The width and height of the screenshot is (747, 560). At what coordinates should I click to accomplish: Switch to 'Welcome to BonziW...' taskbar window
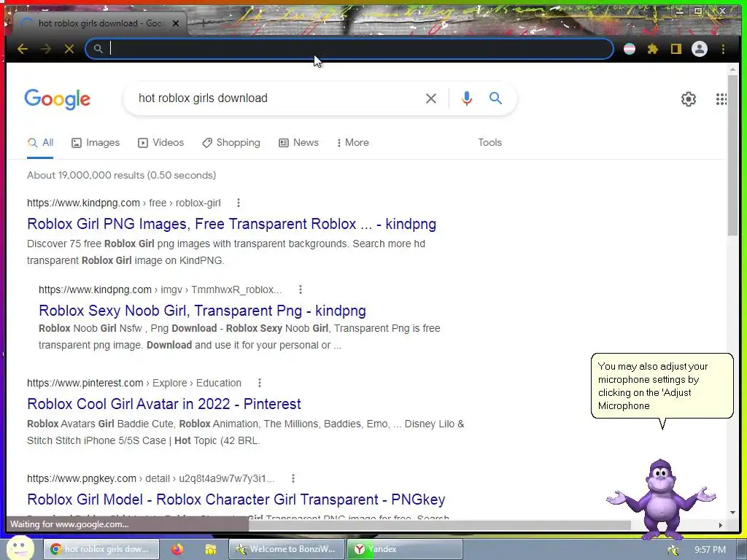click(x=287, y=549)
